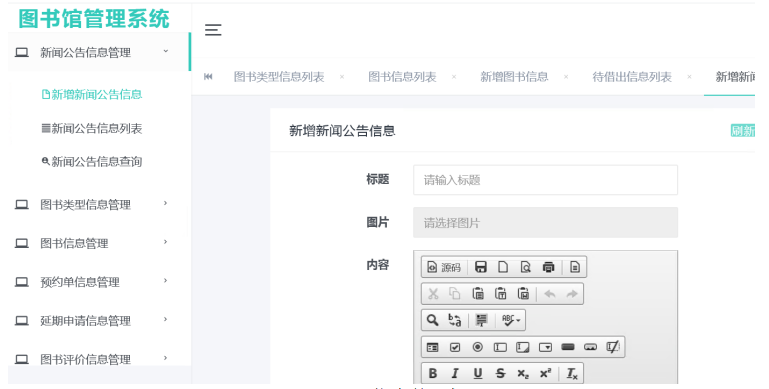Insert a hidden field via editor toolbar

[613, 347]
